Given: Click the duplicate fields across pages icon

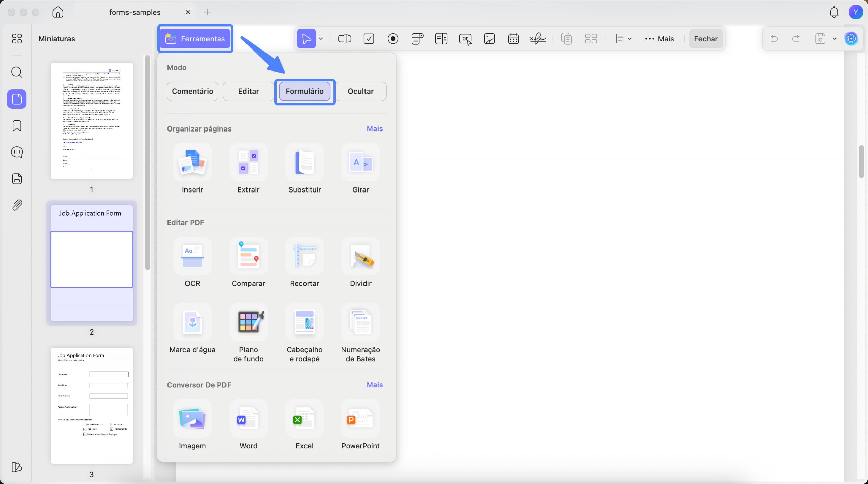Looking at the screenshot, I should (566, 39).
